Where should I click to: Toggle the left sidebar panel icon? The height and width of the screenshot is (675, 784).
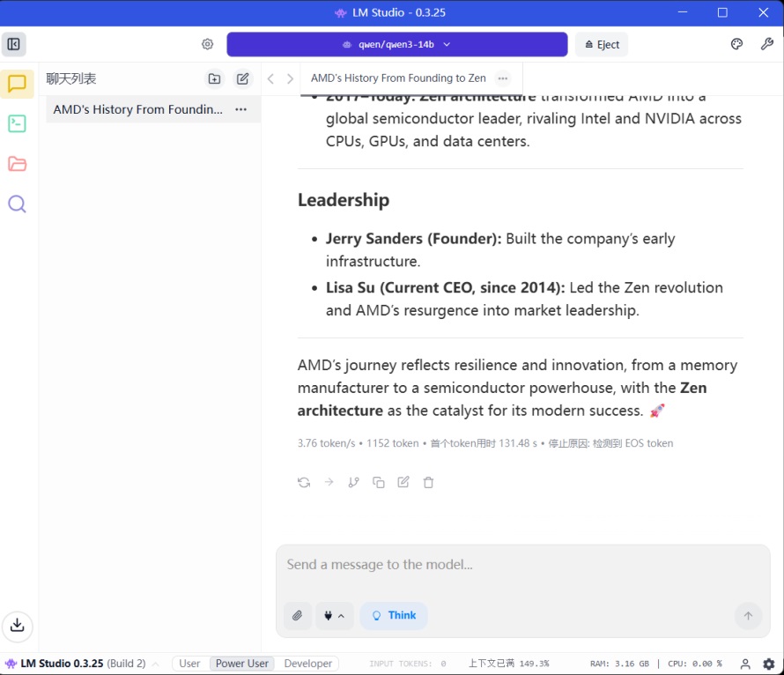coord(14,44)
